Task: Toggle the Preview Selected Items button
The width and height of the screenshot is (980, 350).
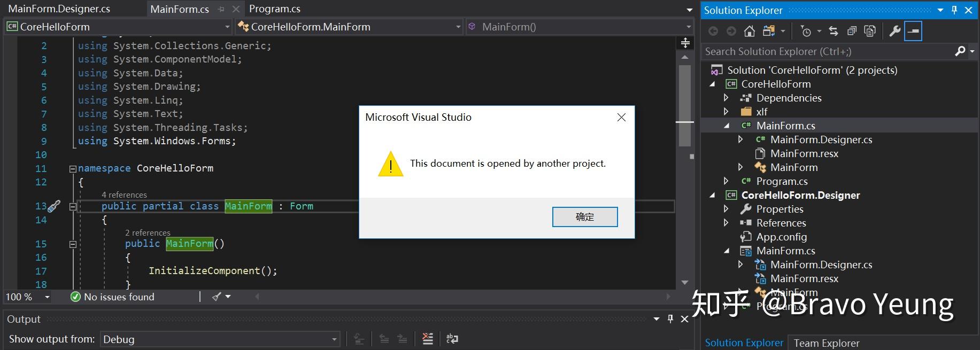Action: click(x=913, y=32)
